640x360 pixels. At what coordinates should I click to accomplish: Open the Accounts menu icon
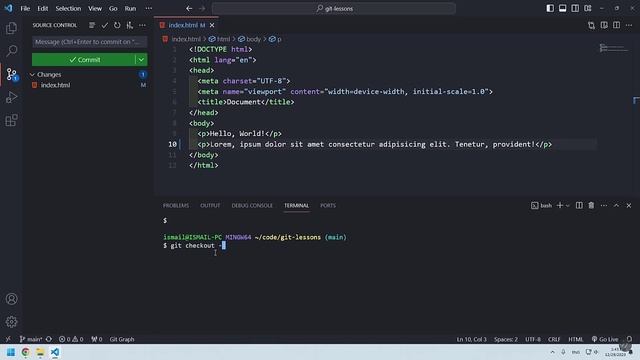tap(11, 299)
